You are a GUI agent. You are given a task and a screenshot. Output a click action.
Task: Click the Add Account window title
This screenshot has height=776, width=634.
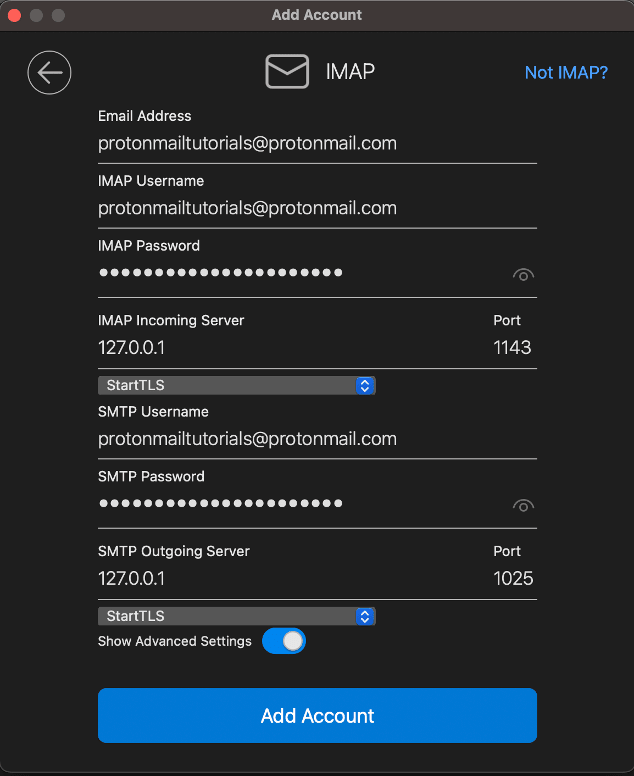coord(317,15)
